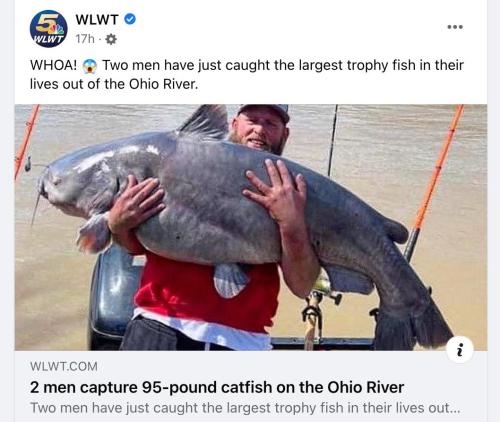Click the boat motor behind the man
Viewport: 500px width, 422px height.
115,297
